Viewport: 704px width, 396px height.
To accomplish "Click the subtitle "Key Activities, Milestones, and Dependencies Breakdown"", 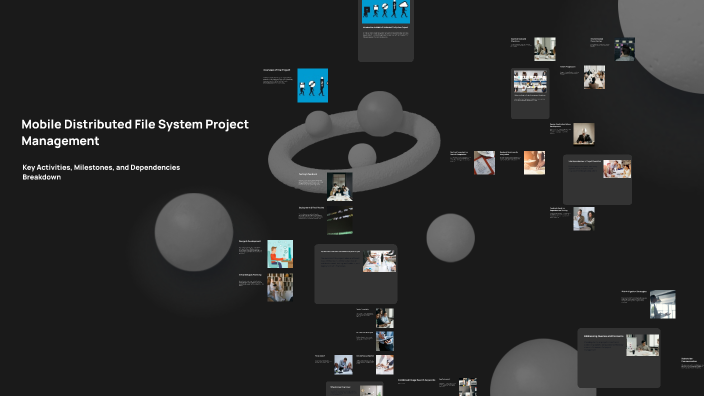I will 101,172.
